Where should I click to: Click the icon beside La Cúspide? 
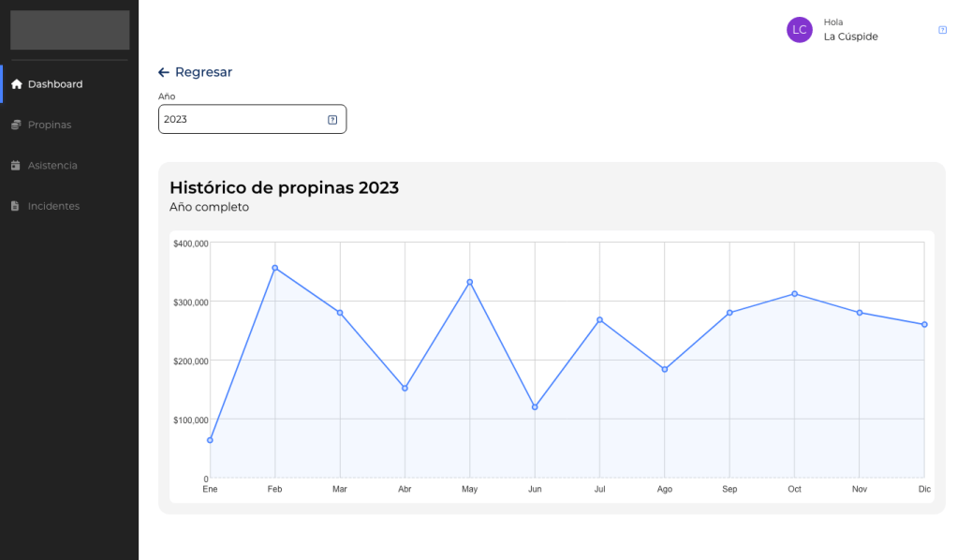pyautogui.click(x=942, y=30)
